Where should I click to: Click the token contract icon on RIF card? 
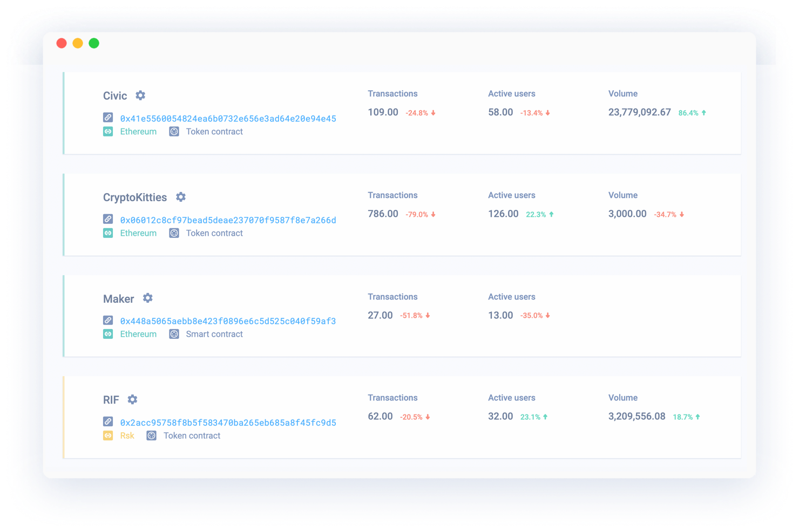coord(151,435)
